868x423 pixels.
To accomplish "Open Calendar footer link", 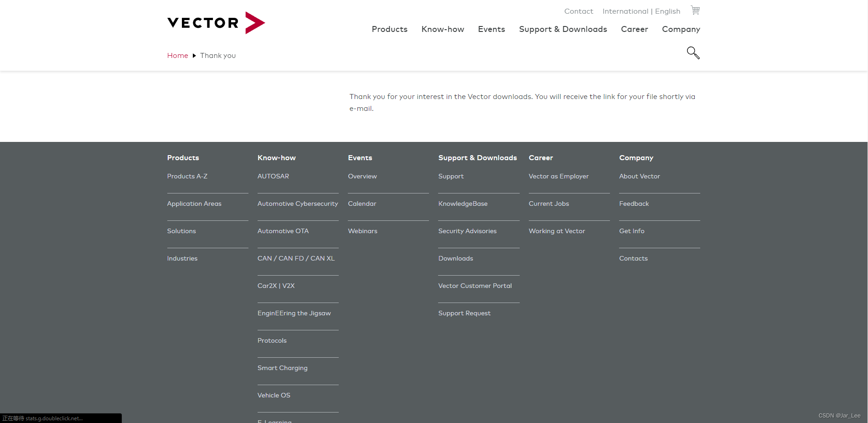I will point(362,204).
